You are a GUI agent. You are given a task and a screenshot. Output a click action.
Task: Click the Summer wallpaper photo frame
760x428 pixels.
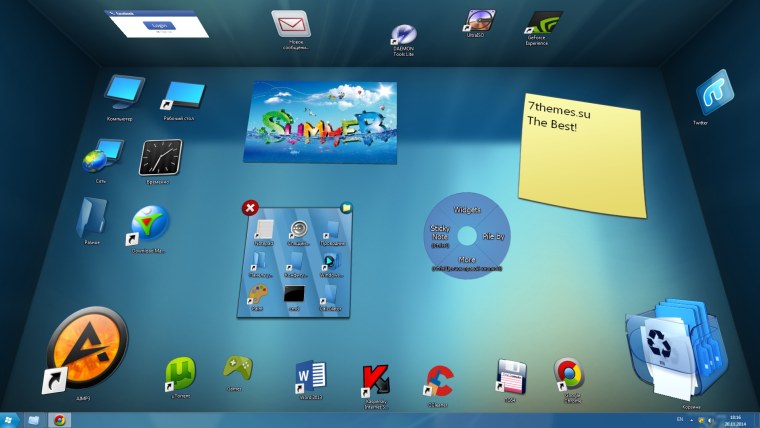pyautogui.click(x=320, y=122)
